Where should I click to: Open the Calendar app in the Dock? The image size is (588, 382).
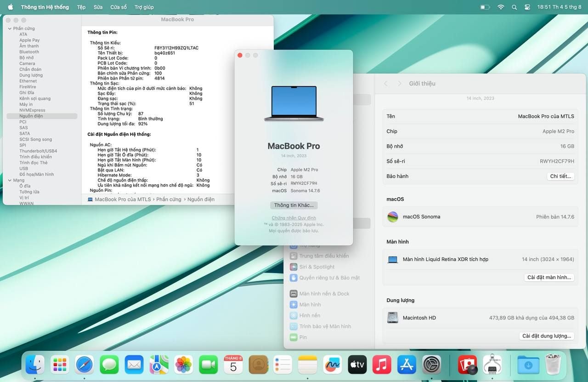point(233,365)
